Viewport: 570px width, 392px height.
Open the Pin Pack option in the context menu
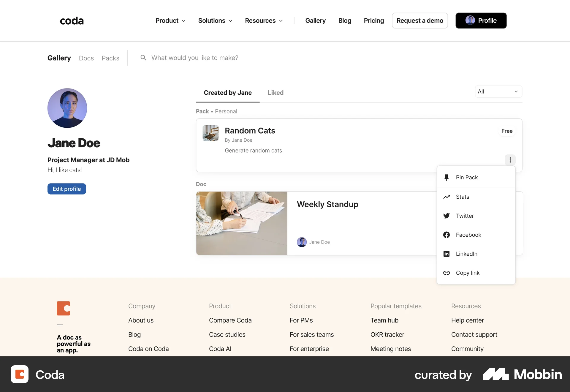coord(467,177)
